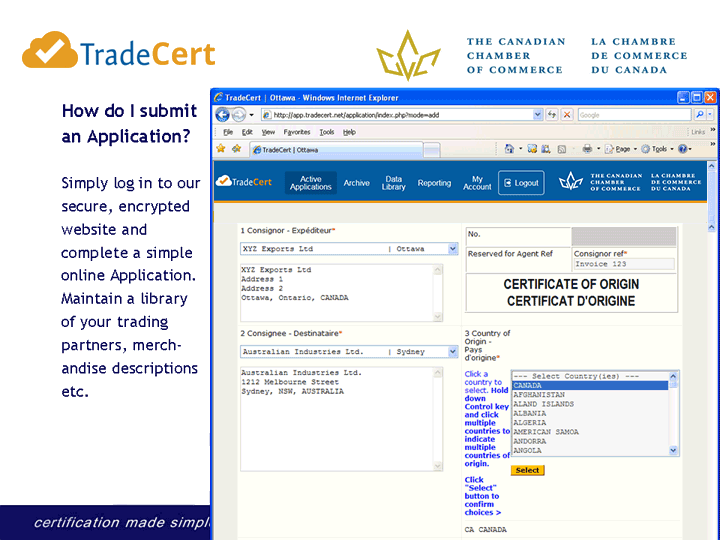Click the browser Forward arrow button
720x540 pixels.
point(238,115)
